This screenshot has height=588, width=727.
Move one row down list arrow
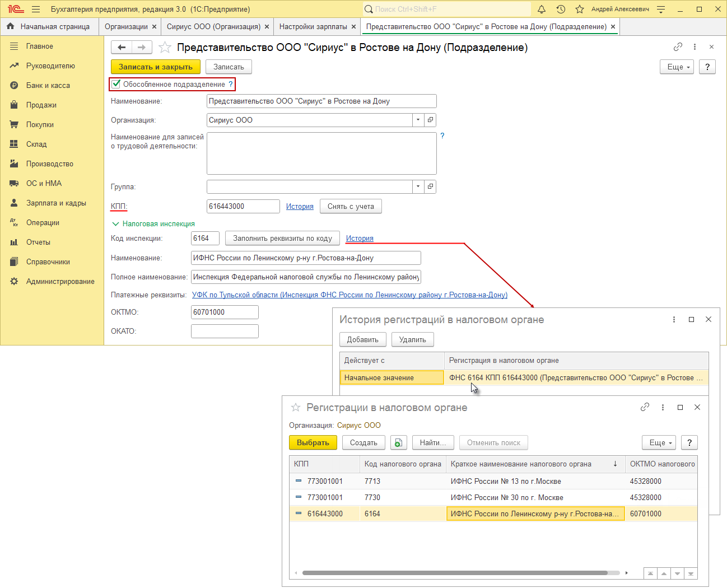[x=677, y=573]
